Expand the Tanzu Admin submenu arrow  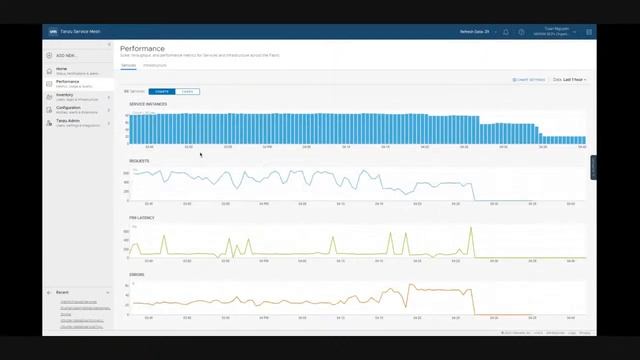point(109,123)
